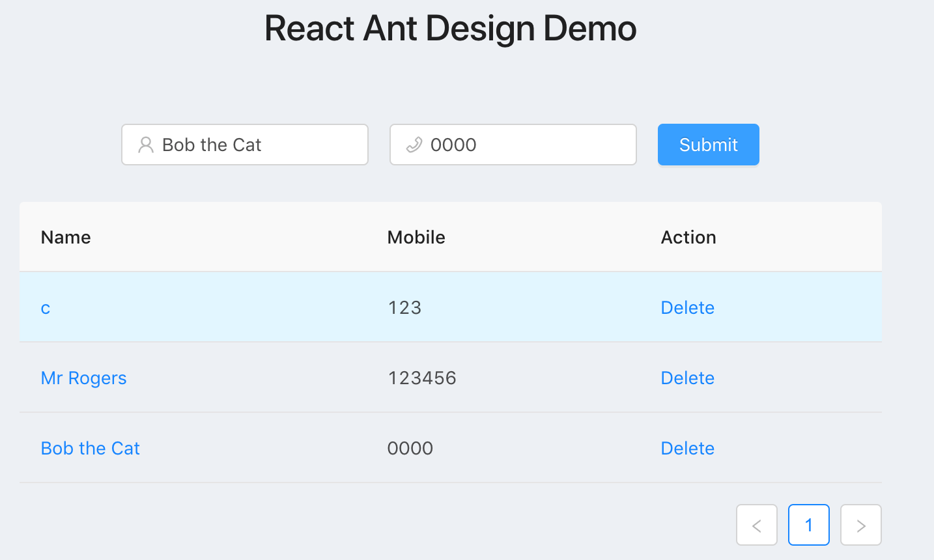Select page 1 in the pagination
The image size is (934, 560).
tap(808, 525)
